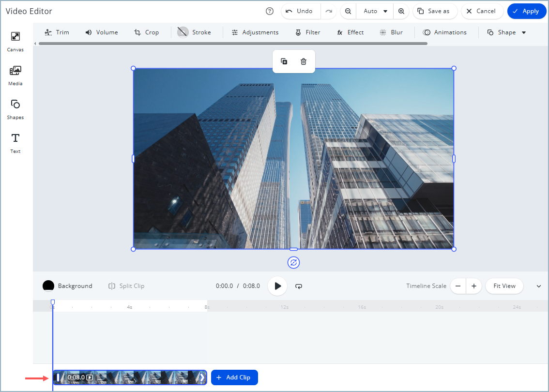Viewport: 549px width, 392px height.
Task: Click the Apply button
Action: pos(526,11)
